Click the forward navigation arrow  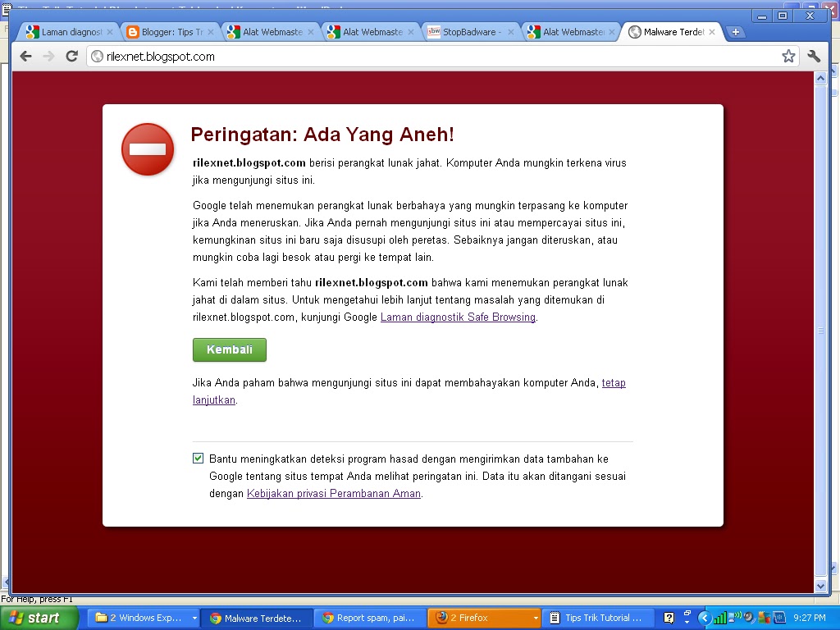pos(48,56)
